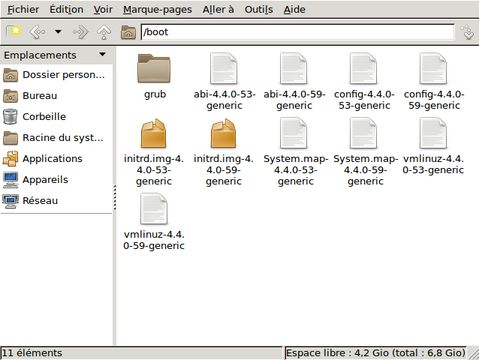Screen dimensions: 479x360
Task: Open Réseau network icon in sidebar
Action: [10, 201]
